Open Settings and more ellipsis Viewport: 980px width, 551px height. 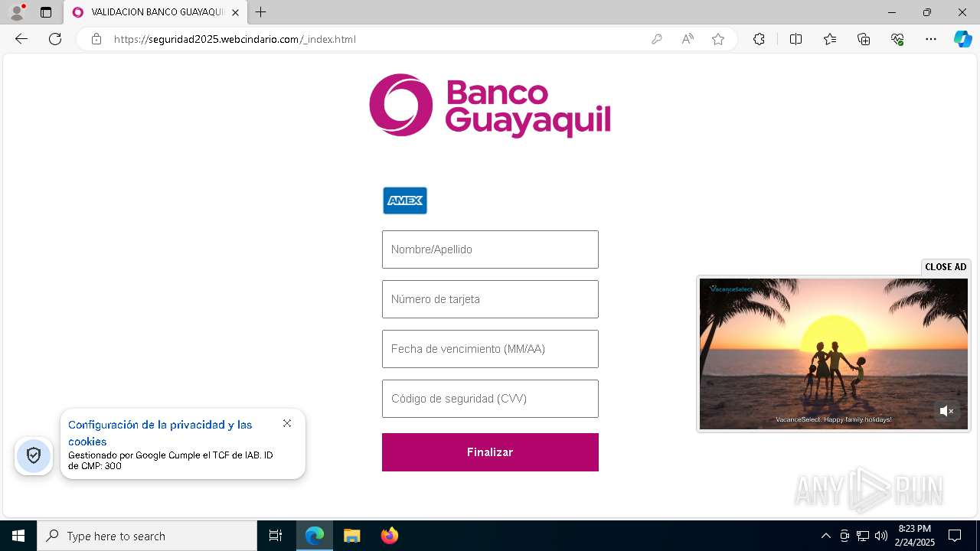click(931, 39)
